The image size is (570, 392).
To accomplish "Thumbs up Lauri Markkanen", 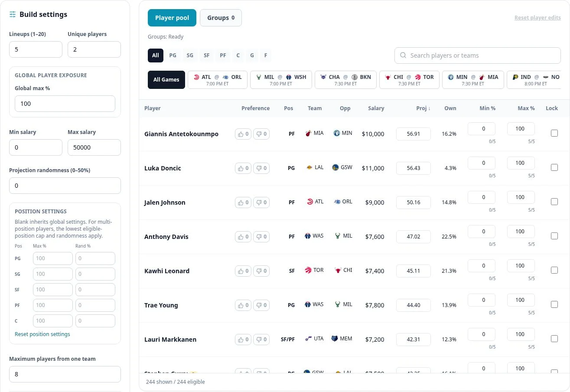I will click(243, 340).
